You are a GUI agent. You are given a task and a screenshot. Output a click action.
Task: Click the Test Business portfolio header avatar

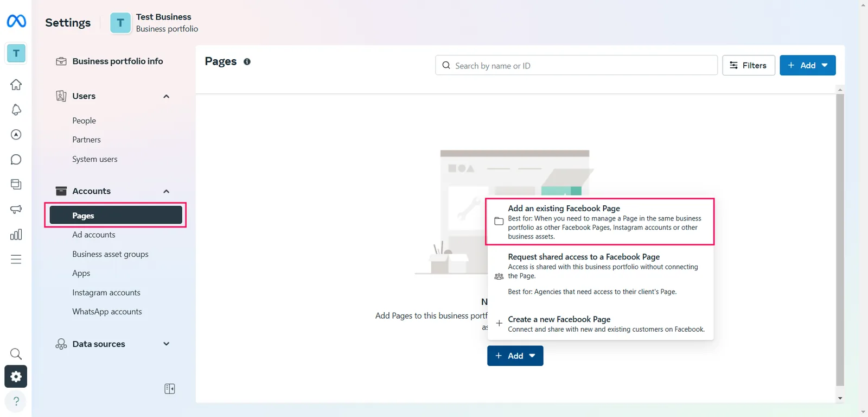click(120, 23)
